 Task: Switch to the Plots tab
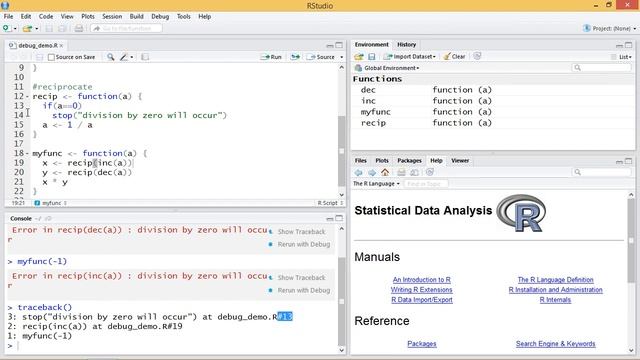(382, 160)
